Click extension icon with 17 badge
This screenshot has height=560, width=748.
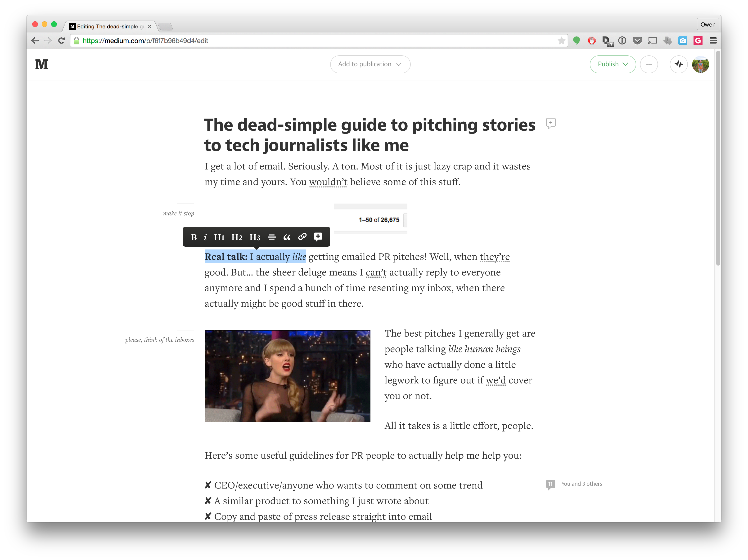click(607, 41)
